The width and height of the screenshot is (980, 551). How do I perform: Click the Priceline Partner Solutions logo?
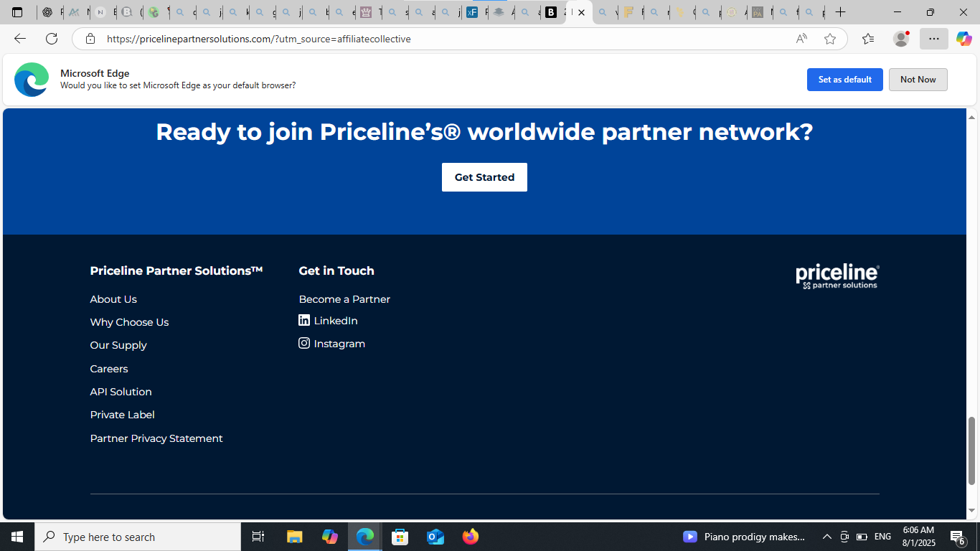tap(837, 276)
